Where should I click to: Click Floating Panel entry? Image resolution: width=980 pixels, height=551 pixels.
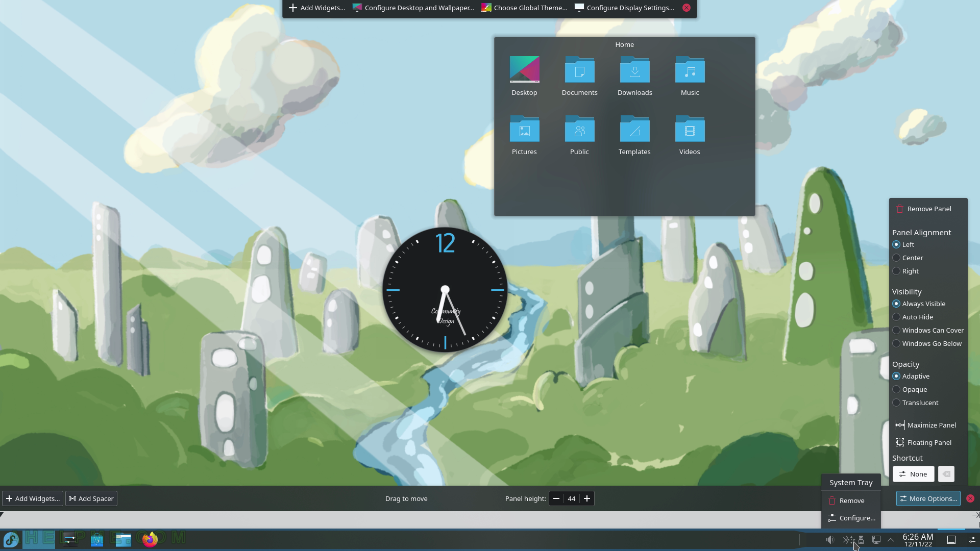[924, 442]
